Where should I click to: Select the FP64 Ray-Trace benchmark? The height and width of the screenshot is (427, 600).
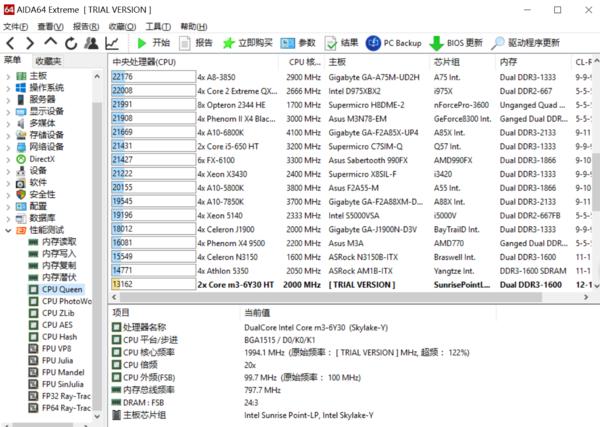(x=60, y=408)
